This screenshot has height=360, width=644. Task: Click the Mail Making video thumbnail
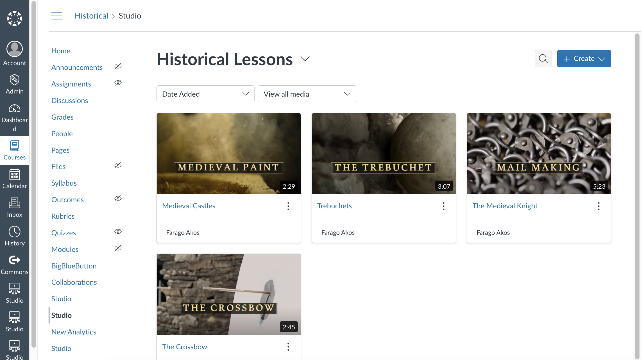pyautogui.click(x=539, y=153)
